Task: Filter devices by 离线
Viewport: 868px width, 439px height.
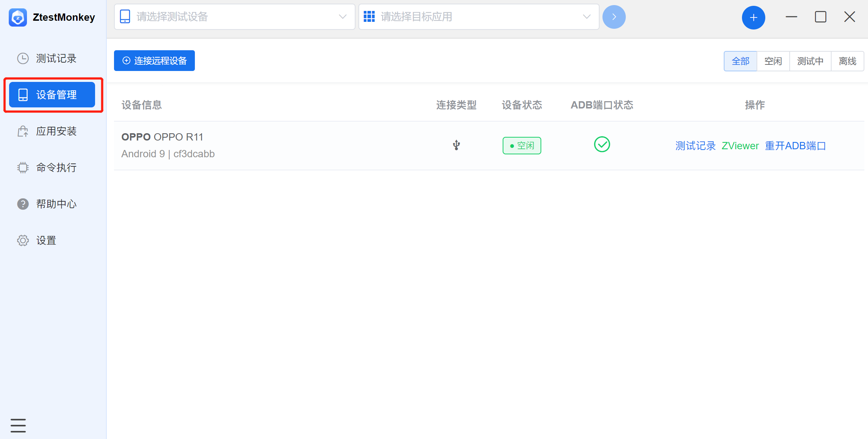Action: pos(847,61)
